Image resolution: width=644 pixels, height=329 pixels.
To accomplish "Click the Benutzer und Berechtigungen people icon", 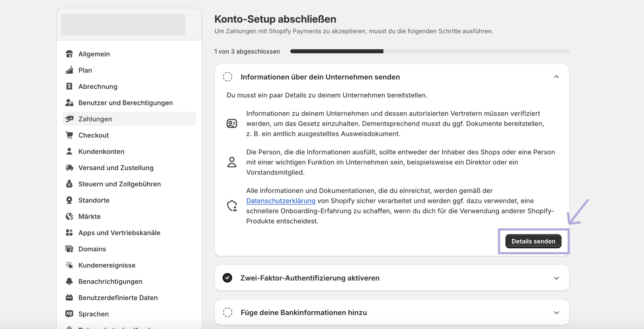I will (x=69, y=103).
